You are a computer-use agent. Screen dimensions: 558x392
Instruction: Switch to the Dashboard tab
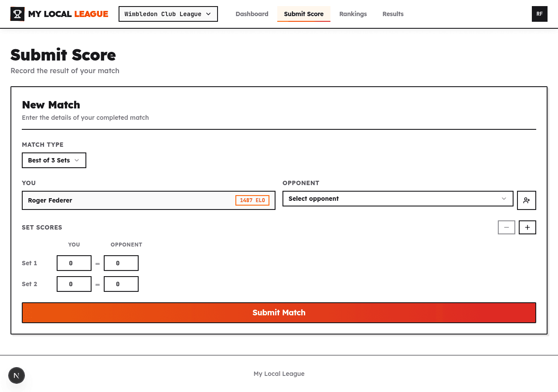click(252, 14)
